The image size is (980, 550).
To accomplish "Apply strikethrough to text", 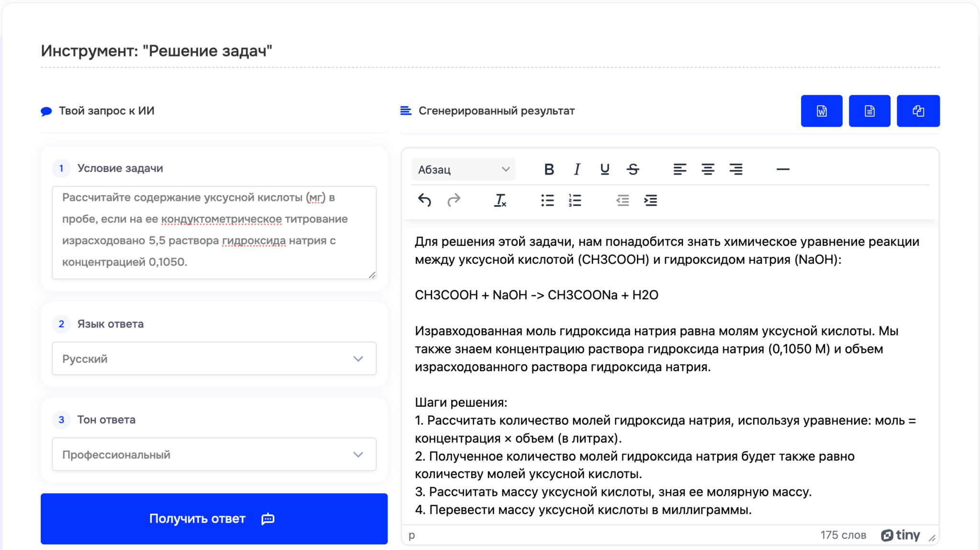I will click(x=633, y=169).
